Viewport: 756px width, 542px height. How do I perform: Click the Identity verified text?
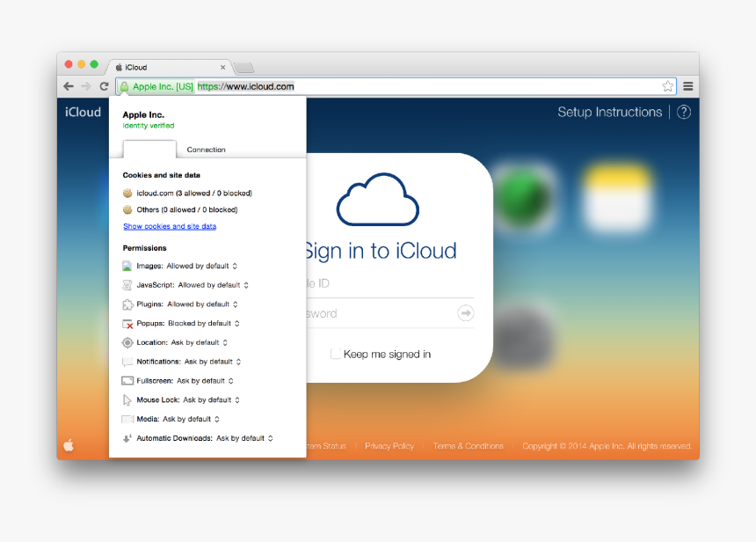coord(149,126)
